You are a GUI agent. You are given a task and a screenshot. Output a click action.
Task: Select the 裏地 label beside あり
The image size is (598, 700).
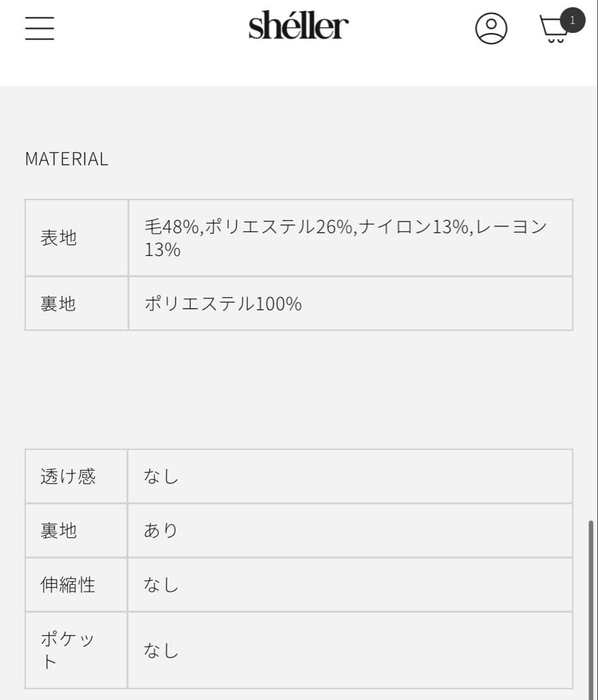click(x=59, y=531)
